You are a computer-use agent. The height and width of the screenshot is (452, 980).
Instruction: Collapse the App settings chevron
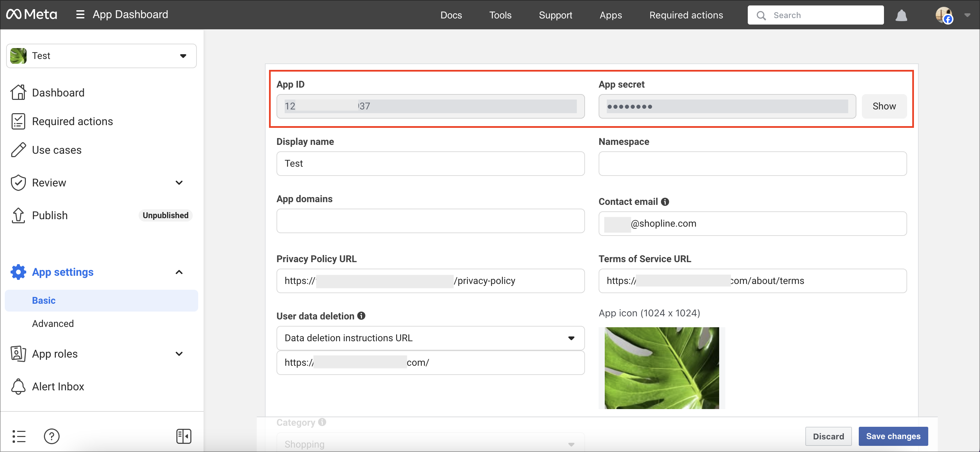(179, 272)
